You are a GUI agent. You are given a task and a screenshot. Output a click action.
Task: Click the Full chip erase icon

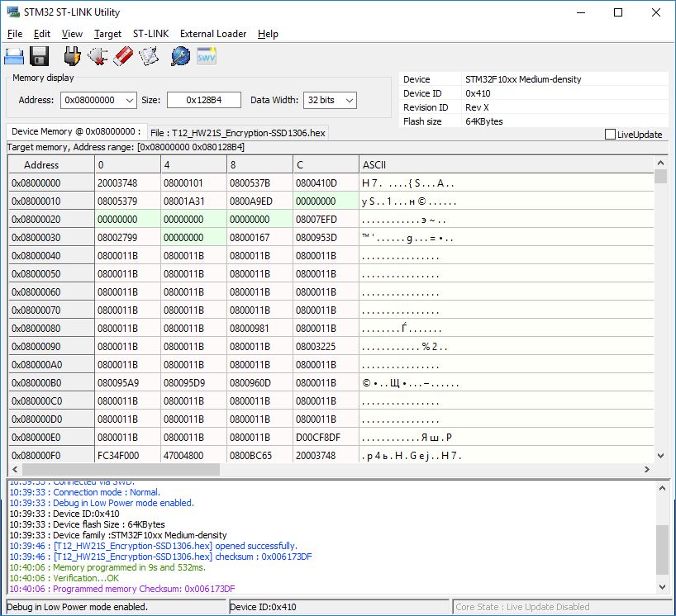(123, 56)
